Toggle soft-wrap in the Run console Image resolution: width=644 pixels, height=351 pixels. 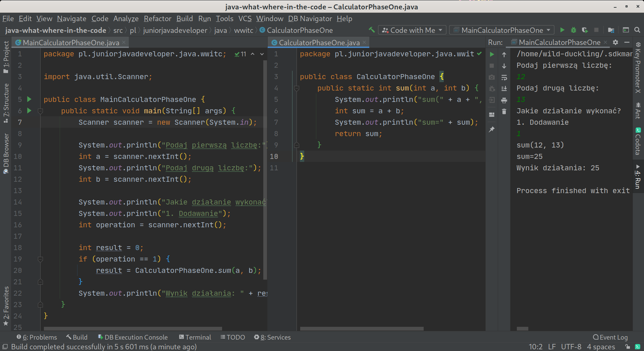click(x=504, y=77)
